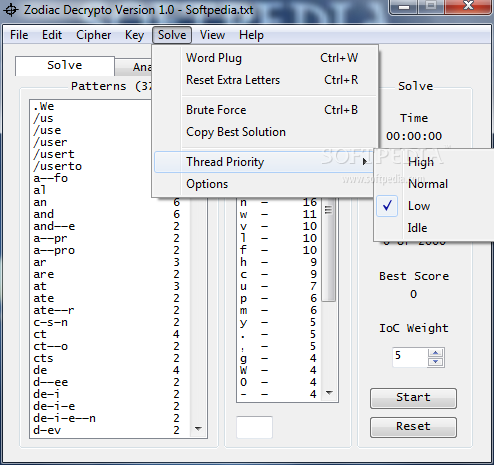Decrease IoC Weight with down arrow

point(436,362)
